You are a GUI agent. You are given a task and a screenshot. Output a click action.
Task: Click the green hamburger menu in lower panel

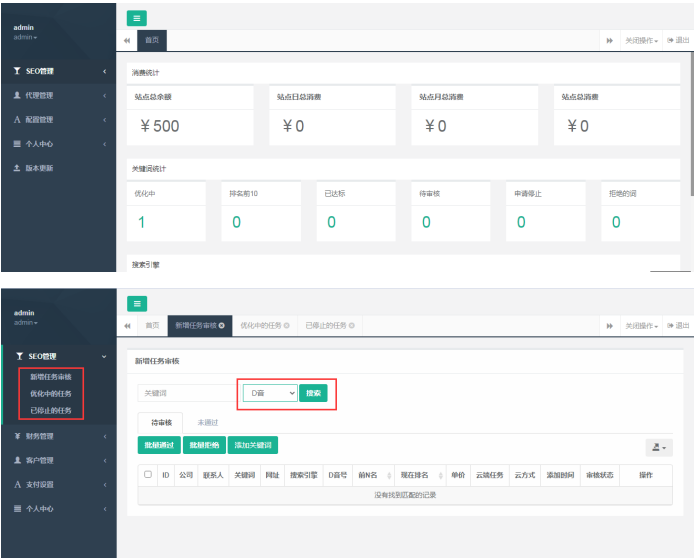(137, 304)
